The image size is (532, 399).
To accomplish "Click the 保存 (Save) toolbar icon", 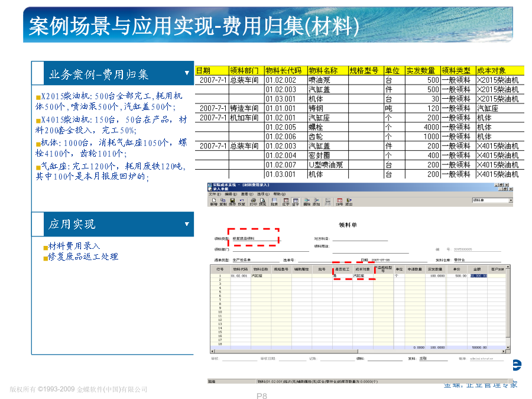I will pyautogui.click(x=232, y=202).
